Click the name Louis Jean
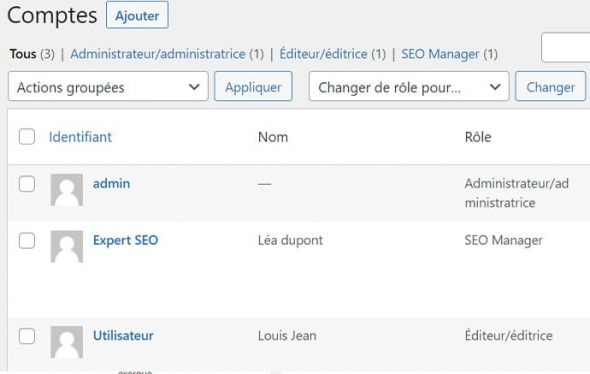The image size is (590, 374). (287, 336)
